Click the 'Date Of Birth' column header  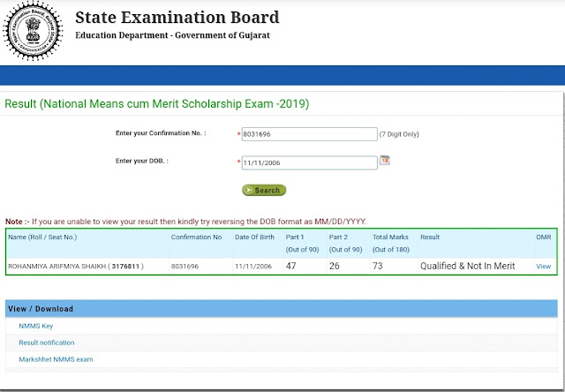[254, 237]
